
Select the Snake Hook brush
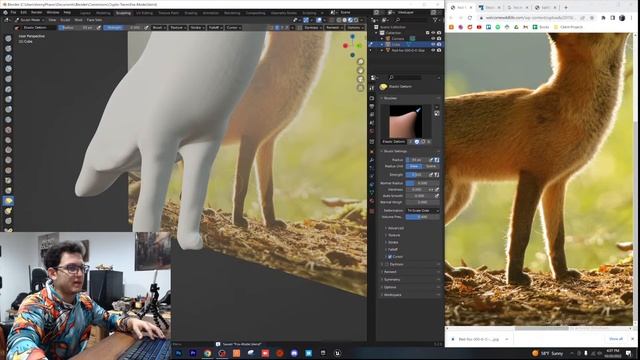tap(8, 211)
